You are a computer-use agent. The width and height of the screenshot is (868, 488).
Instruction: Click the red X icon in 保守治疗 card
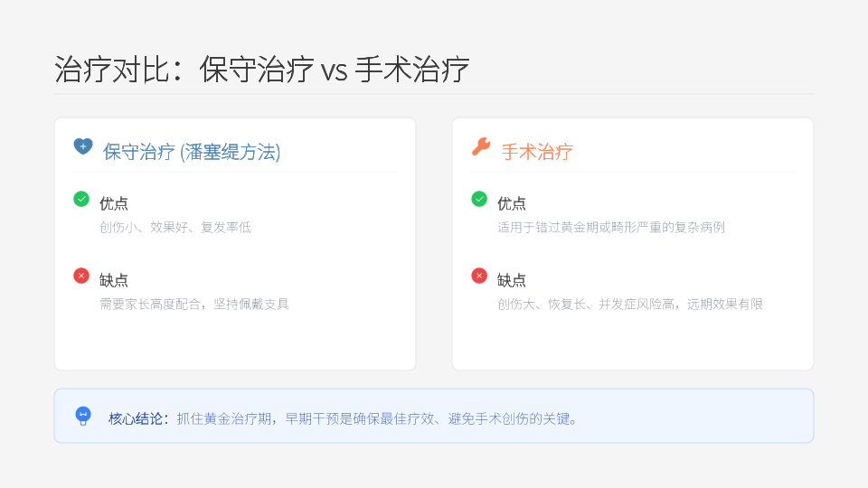(x=81, y=276)
